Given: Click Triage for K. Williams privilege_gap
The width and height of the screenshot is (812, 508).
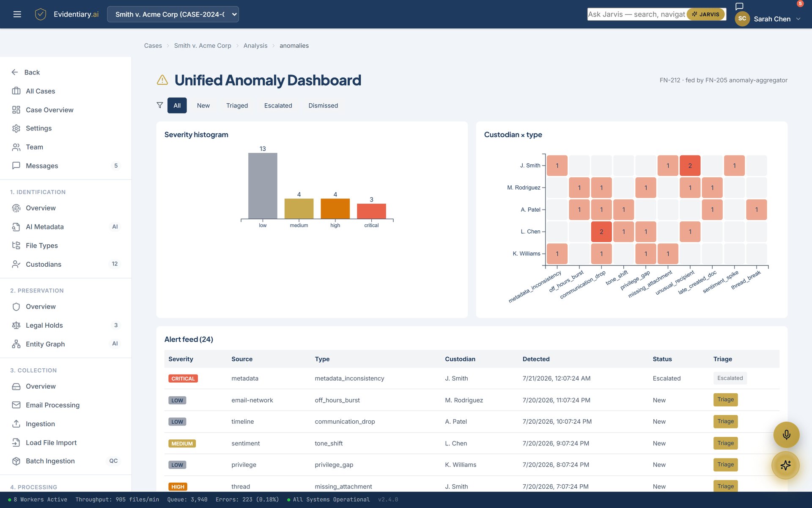Looking at the screenshot, I should [x=725, y=464].
